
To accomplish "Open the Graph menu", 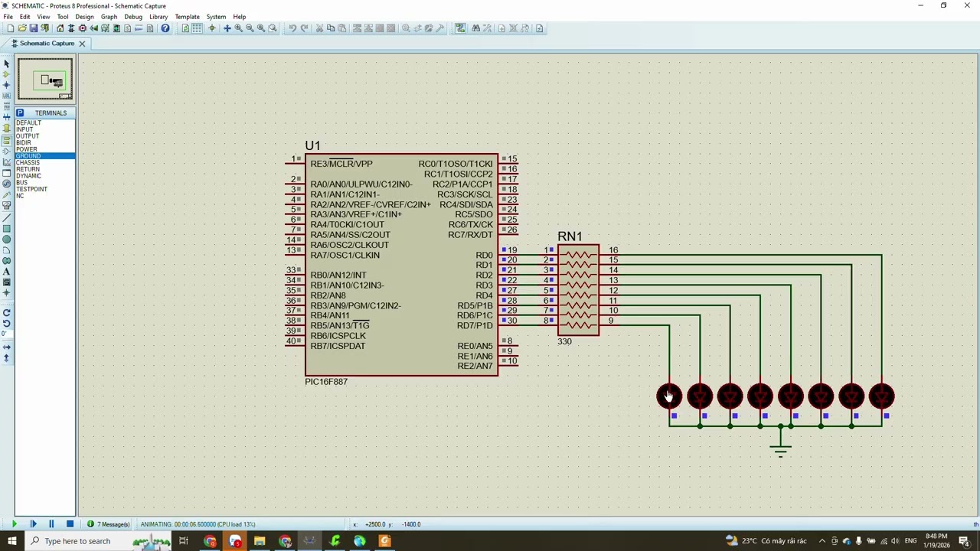I will click(109, 17).
